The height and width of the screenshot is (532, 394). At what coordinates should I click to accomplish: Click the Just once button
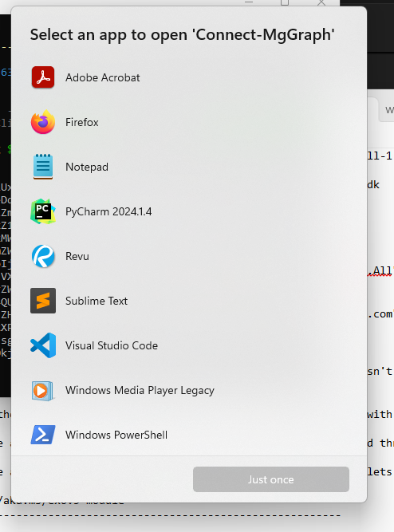pyautogui.click(x=271, y=479)
